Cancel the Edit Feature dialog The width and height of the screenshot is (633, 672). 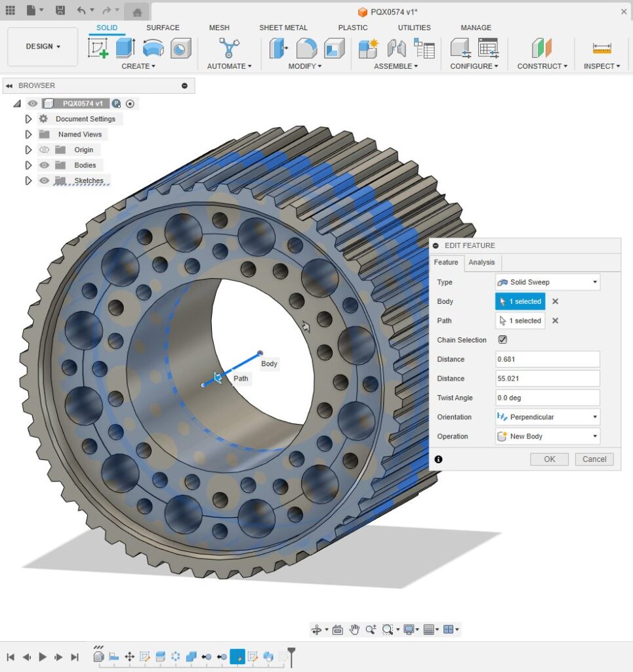pyautogui.click(x=594, y=459)
